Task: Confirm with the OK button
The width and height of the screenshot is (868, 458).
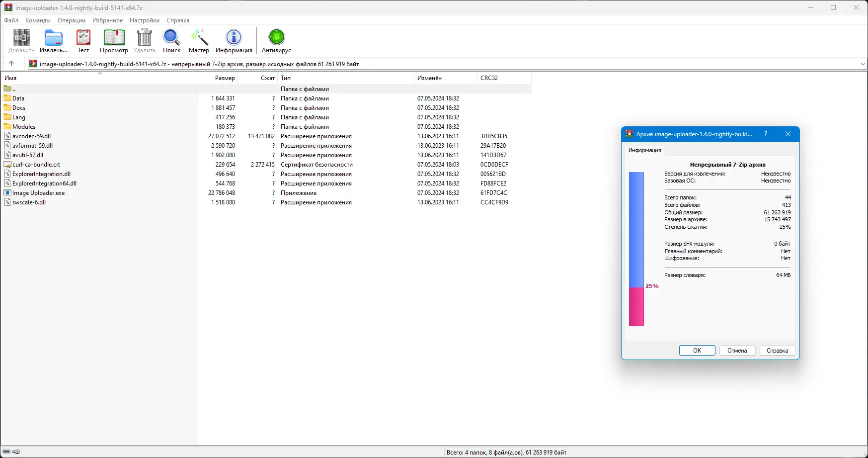Action: pyautogui.click(x=697, y=351)
